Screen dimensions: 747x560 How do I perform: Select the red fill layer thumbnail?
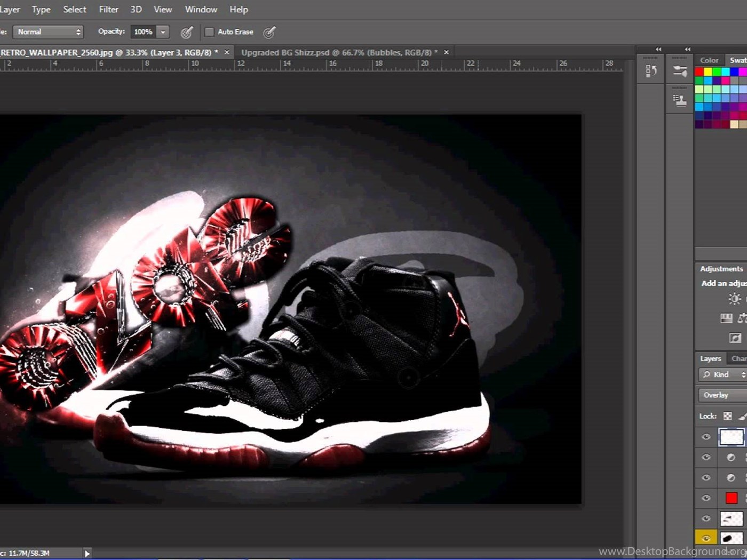732,498
